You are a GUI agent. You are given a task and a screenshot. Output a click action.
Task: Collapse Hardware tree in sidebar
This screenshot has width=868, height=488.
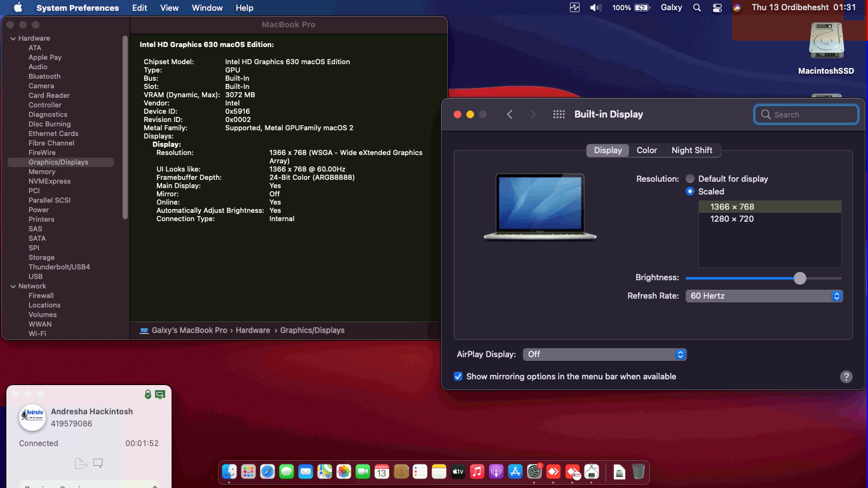point(13,38)
